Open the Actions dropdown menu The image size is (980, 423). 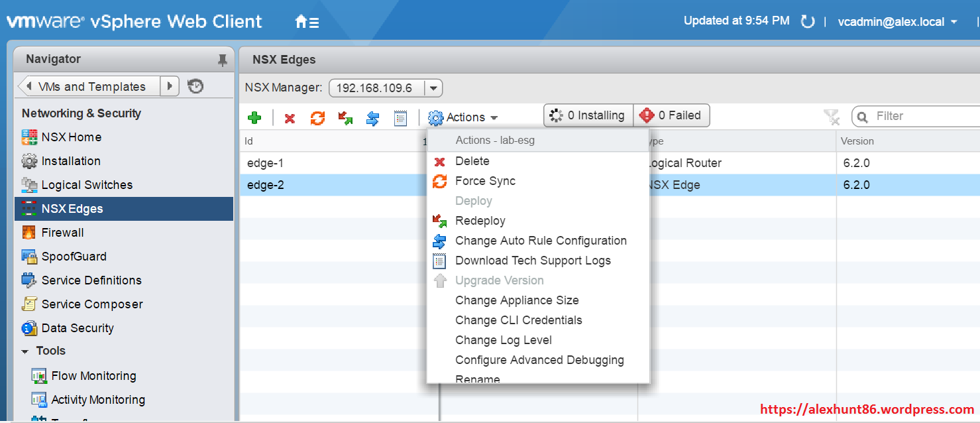pyautogui.click(x=463, y=117)
